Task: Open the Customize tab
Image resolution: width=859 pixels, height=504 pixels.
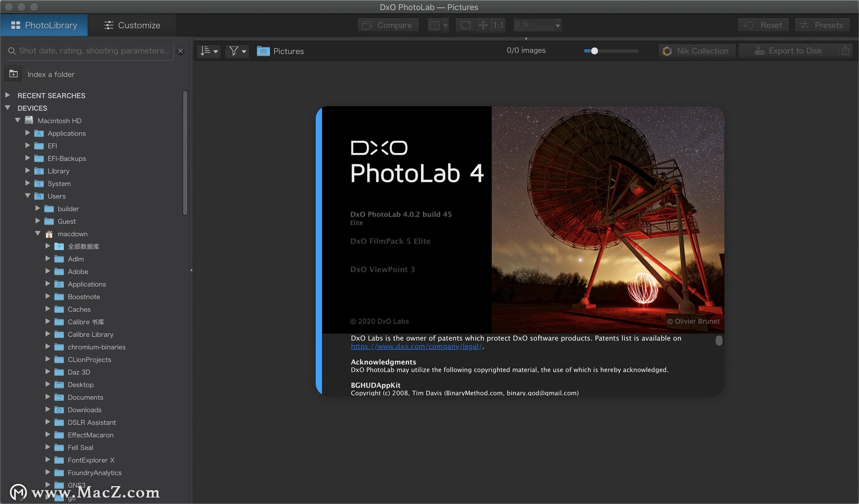Action: coord(132,25)
